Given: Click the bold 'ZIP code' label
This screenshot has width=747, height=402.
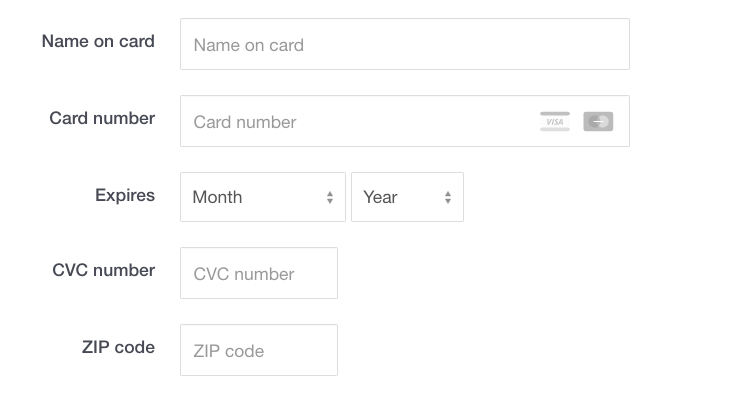Looking at the screenshot, I should tap(118, 347).
